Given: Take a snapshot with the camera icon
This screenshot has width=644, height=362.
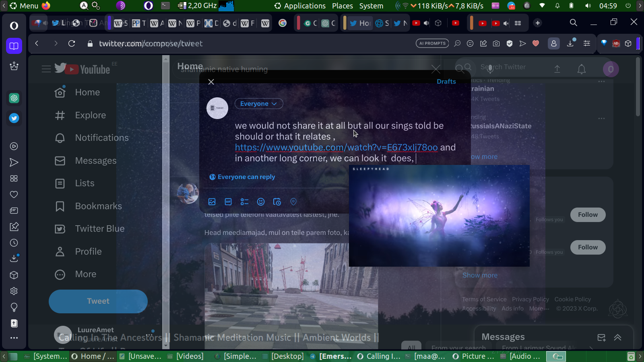Looking at the screenshot, I should click(x=496, y=43).
